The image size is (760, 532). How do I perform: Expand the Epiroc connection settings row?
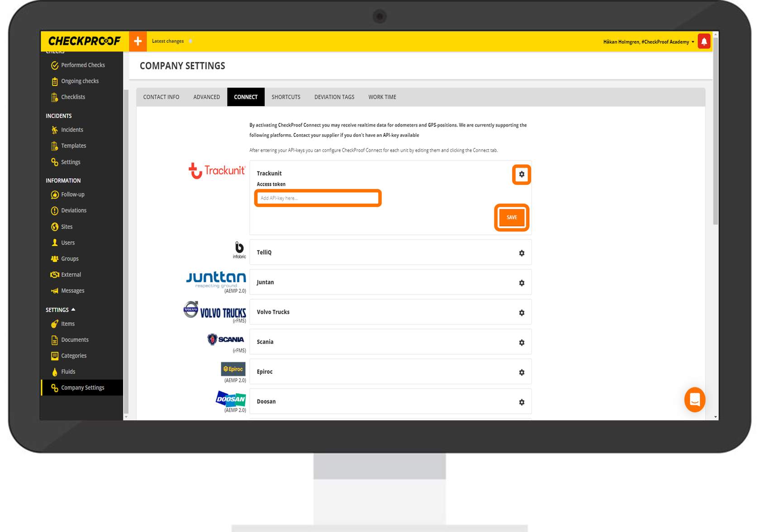click(x=390, y=372)
